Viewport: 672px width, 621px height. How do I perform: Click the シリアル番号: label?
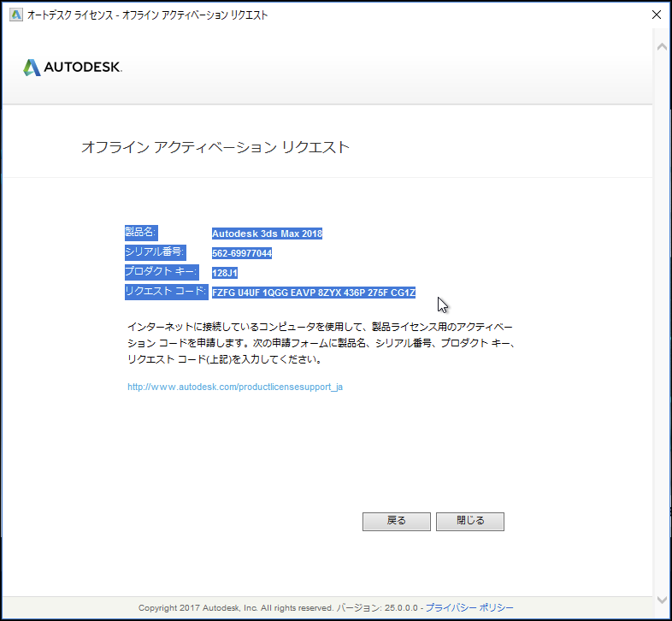pos(155,252)
